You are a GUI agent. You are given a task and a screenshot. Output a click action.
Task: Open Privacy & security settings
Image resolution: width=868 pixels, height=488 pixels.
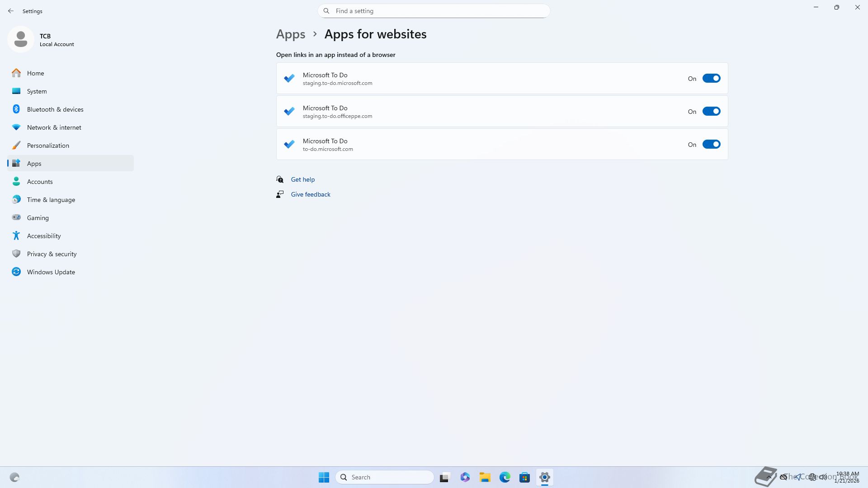coord(52,254)
